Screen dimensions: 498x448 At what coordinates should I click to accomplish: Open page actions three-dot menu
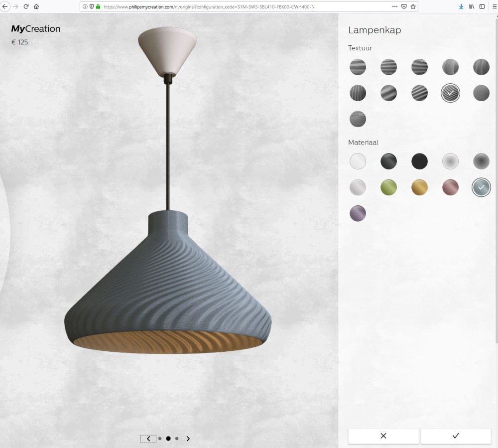[x=395, y=6]
